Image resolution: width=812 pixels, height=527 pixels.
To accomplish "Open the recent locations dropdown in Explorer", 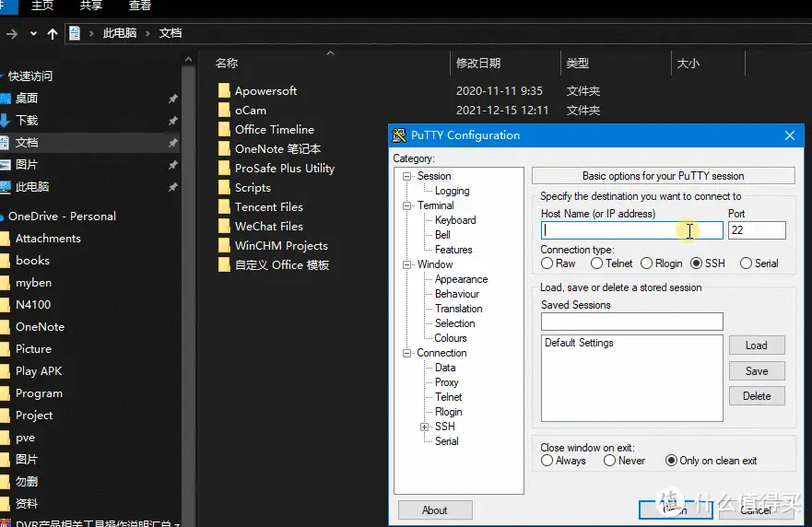I will (34, 34).
